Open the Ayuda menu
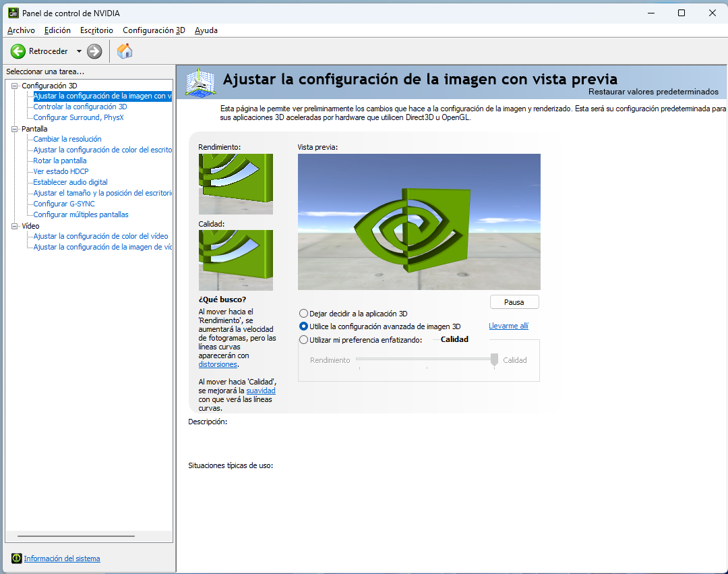Image resolution: width=728 pixels, height=574 pixels. pos(206,30)
